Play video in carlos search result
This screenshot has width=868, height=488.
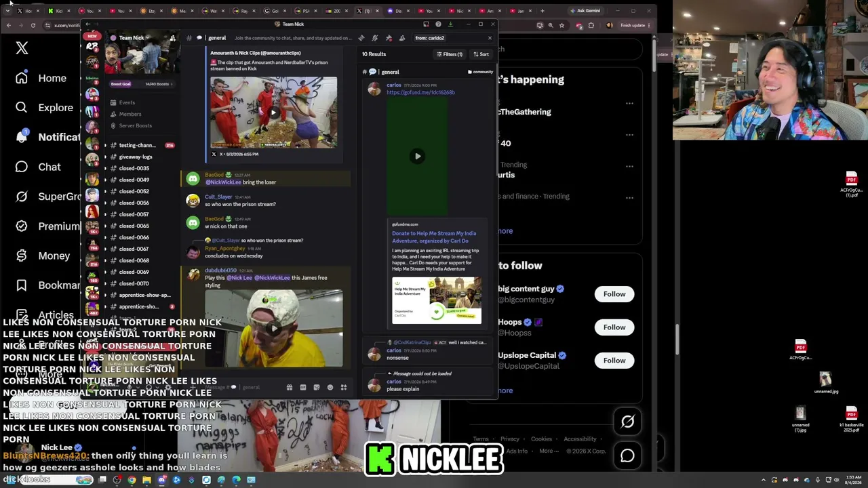[x=417, y=157]
